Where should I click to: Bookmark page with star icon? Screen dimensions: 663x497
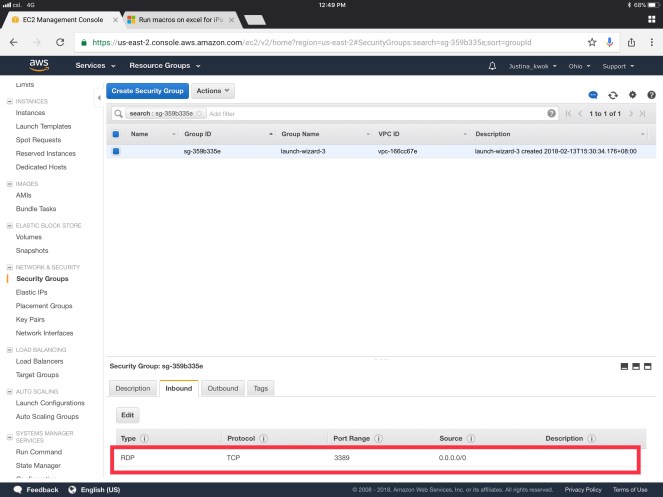tap(592, 42)
